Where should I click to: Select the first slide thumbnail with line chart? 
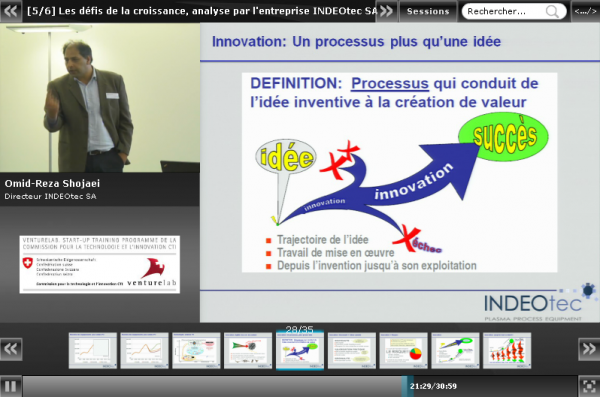93,350
